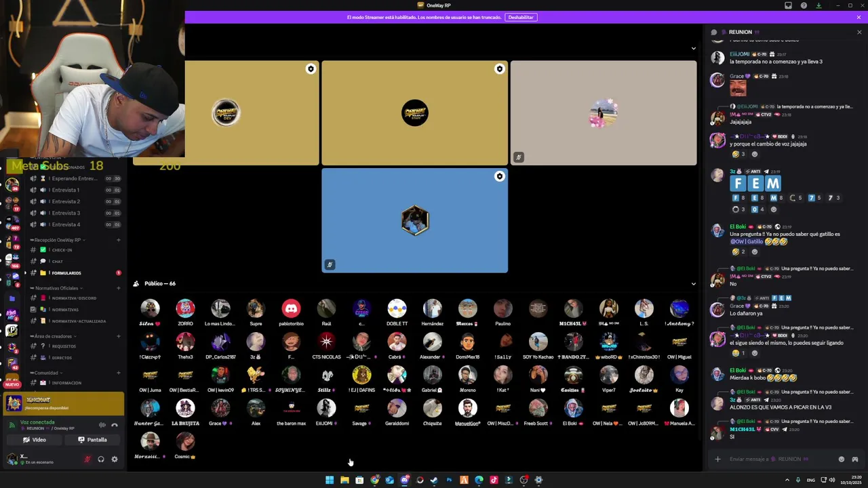Collapse the Área de creadores category
Image resolution: width=868 pixels, height=488 pixels.
[53, 336]
